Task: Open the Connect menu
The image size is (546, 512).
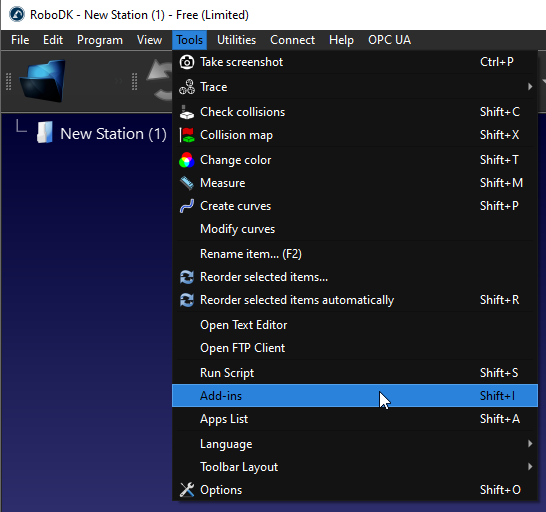Action: [x=292, y=40]
